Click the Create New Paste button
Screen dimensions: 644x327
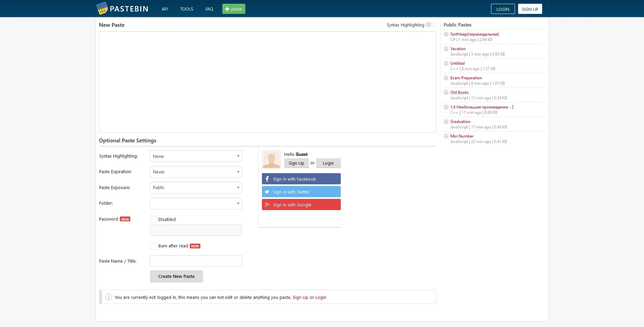click(x=176, y=276)
